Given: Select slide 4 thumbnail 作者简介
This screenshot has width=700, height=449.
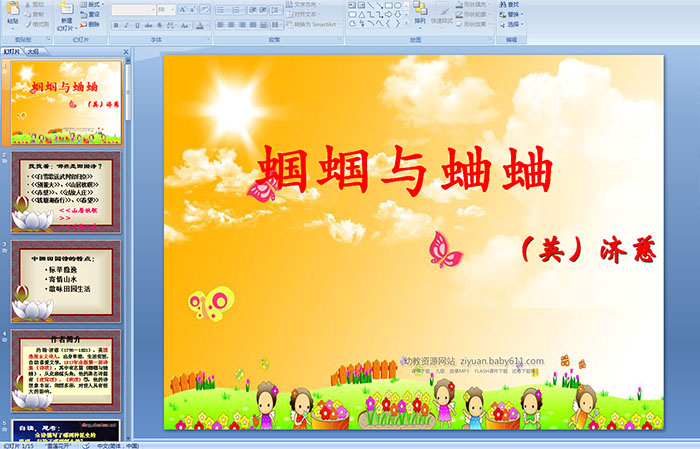Looking at the screenshot, I should 66,370.
